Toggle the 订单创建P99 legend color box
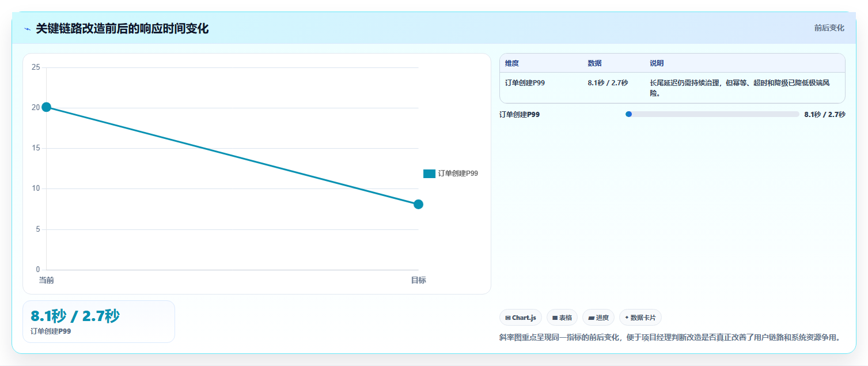 pos(429,173)
